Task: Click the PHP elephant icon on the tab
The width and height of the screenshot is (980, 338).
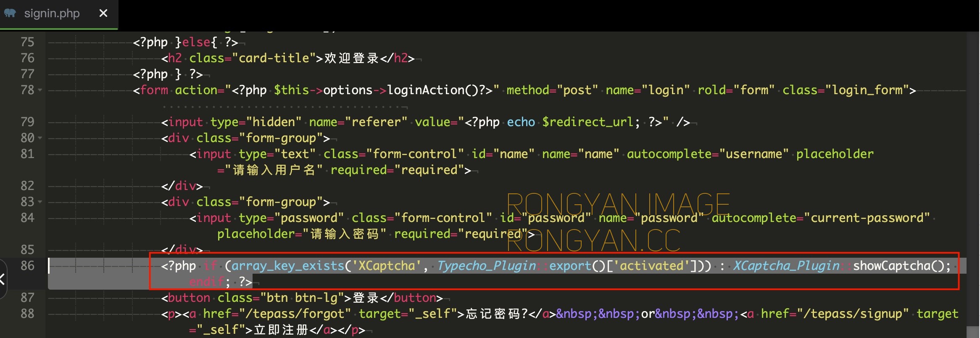Action: (10, 13)
